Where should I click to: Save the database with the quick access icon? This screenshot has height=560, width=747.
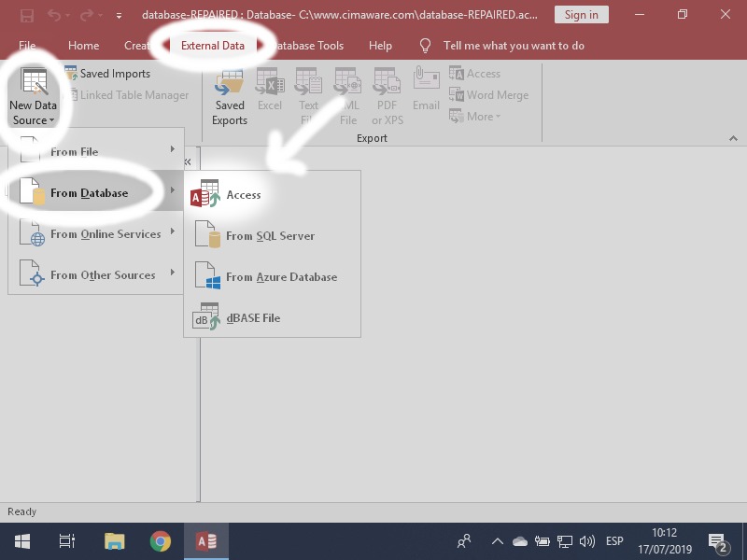(x=27, y=16)
